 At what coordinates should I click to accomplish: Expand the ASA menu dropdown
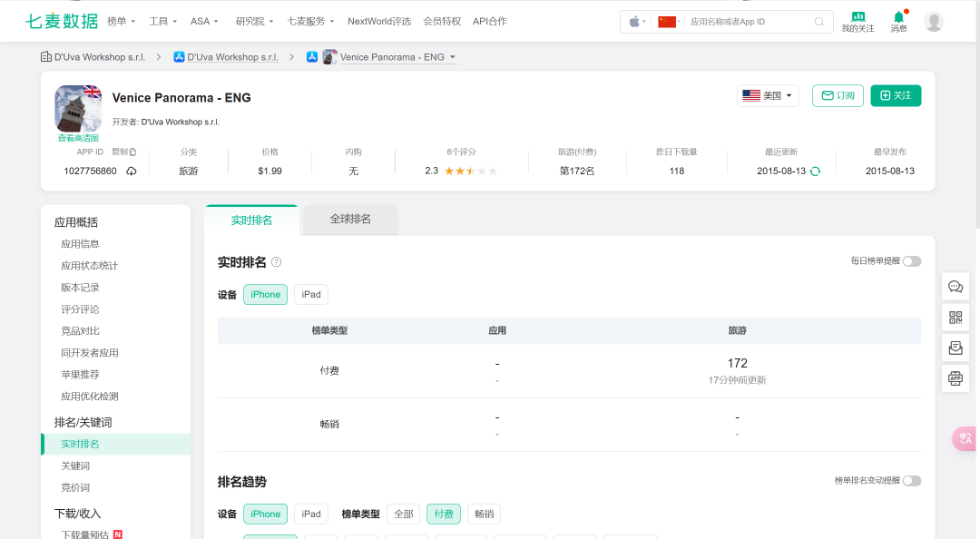click(x=204, y=21)
